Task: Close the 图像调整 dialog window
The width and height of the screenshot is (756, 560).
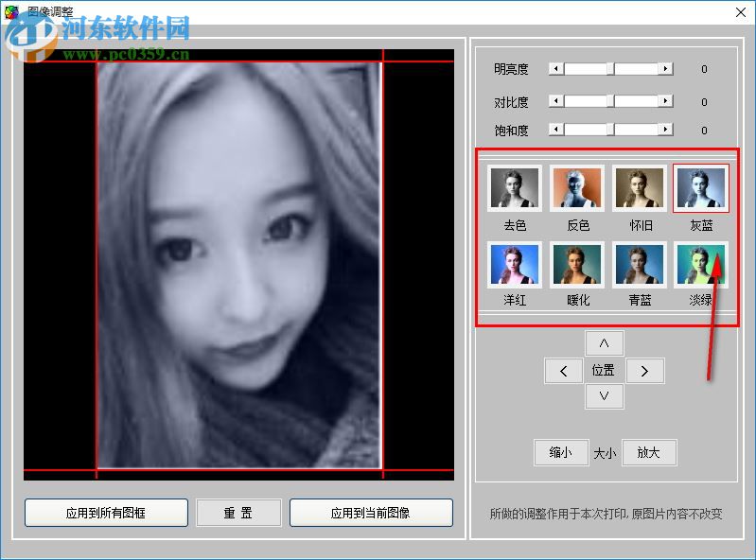Action: pyautogui.click(x=741, y=12)
